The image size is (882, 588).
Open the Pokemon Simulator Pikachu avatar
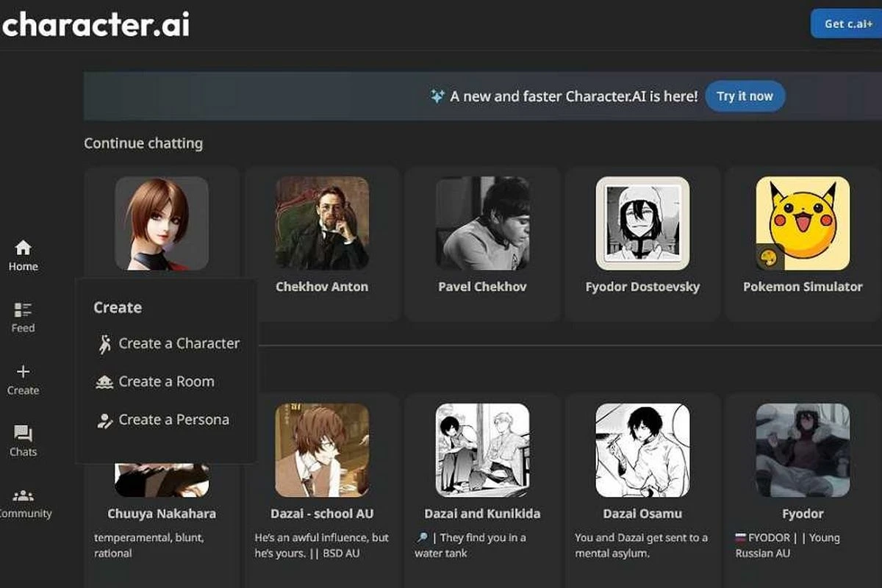coord(803,223)
